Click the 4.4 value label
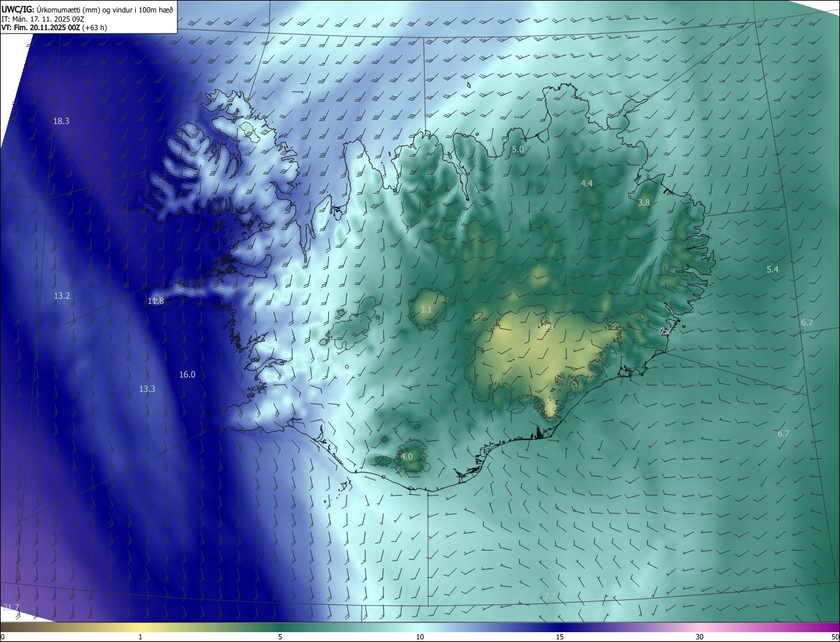 (x=587, y=184)
